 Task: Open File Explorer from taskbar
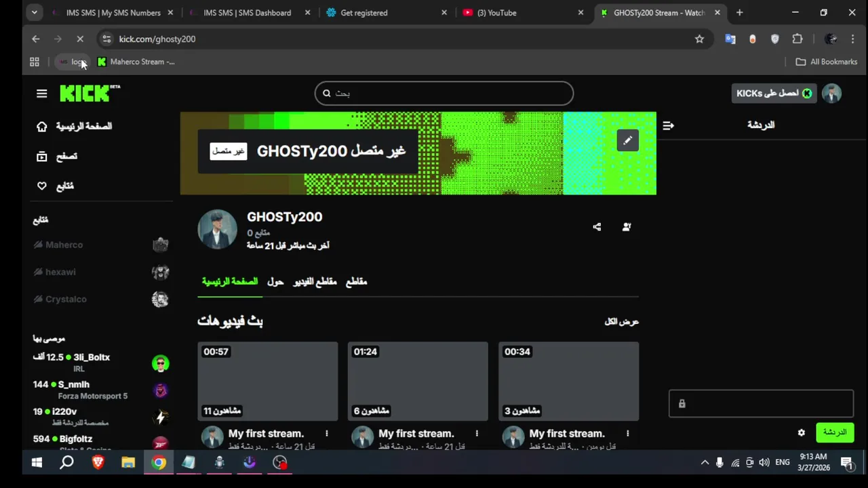click(128, 463)
